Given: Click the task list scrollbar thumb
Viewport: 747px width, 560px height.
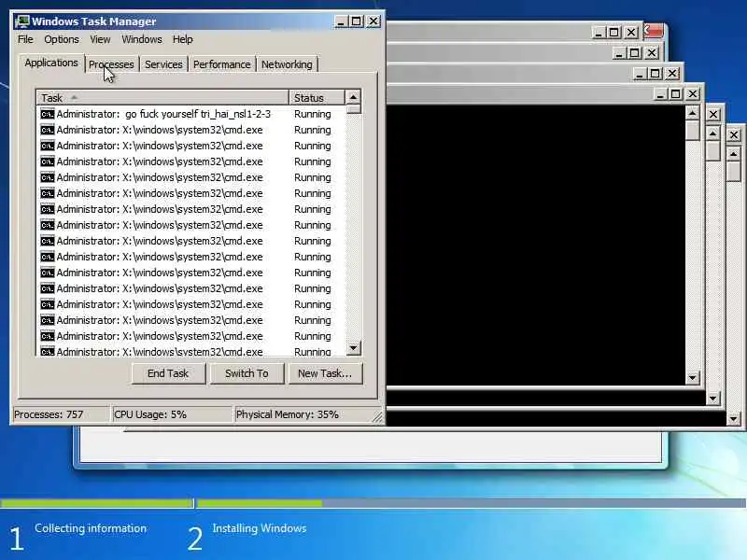Looking at the screenshot, I should [353, 109].
